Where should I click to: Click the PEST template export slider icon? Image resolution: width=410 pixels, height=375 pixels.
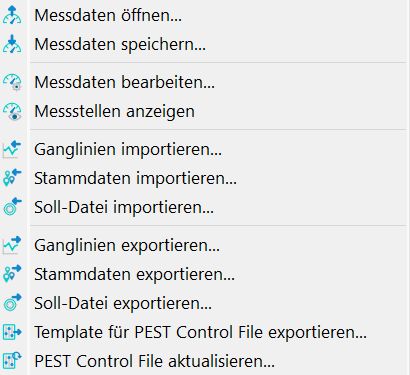[12, 332]
